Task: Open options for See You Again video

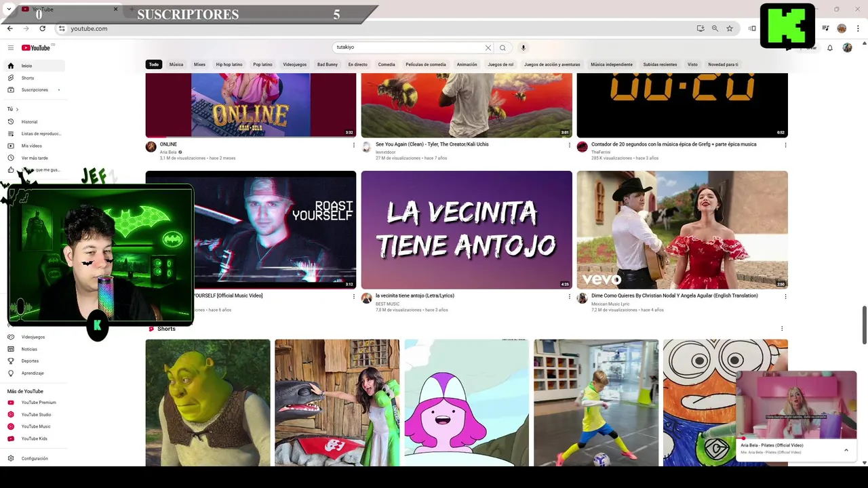Action: click(x=569, y=145)
